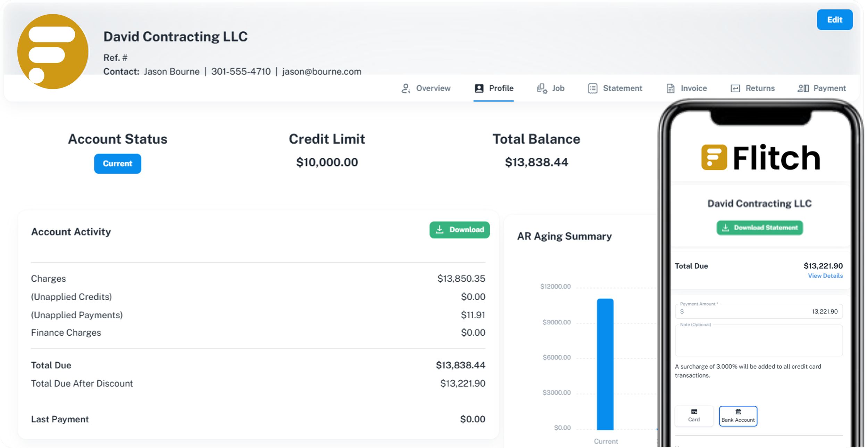
Task: Choose Card payment method
Action: (694, 416)
